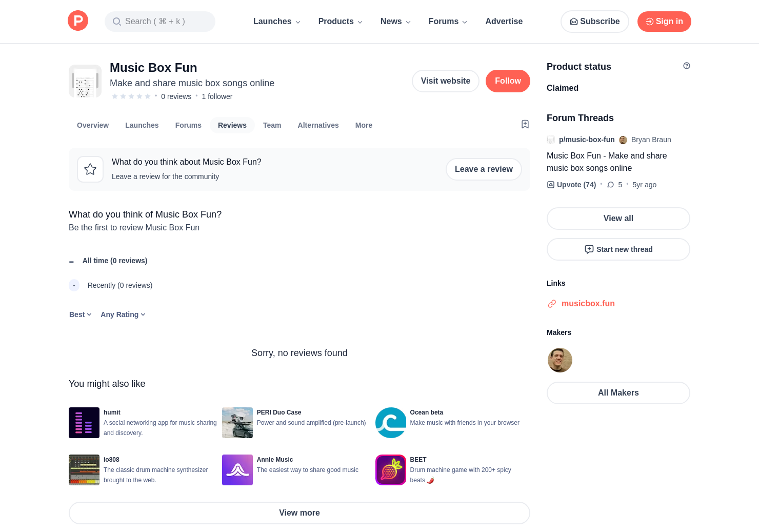Upvote the Music Box Fun thread
759x532 pixels.
click(x=571, y=185)
